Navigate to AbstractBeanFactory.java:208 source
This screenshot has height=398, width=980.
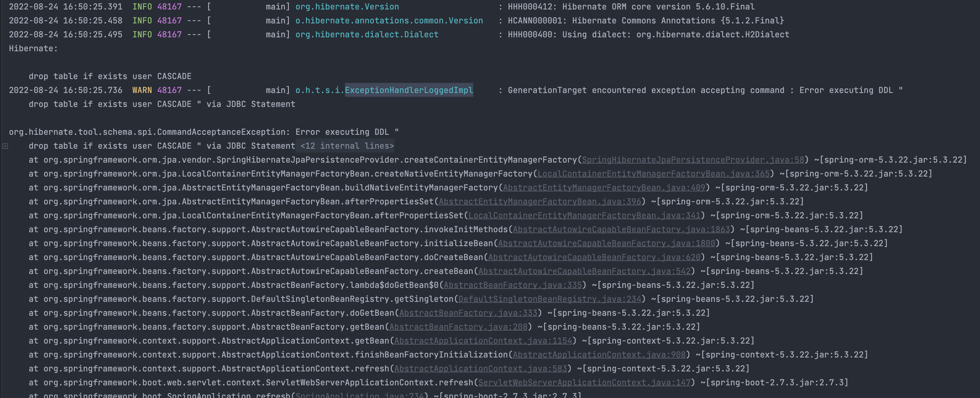pyautogui.click(x=458, y=327)
